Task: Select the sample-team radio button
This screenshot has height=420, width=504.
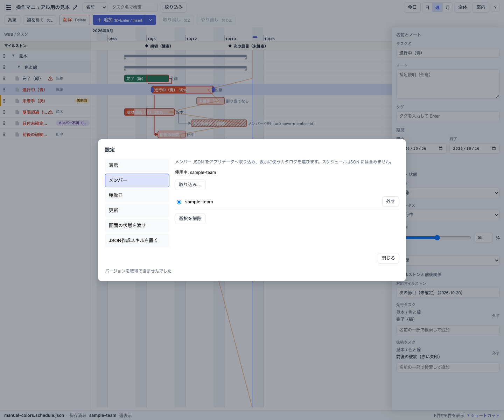Action: 179,202
